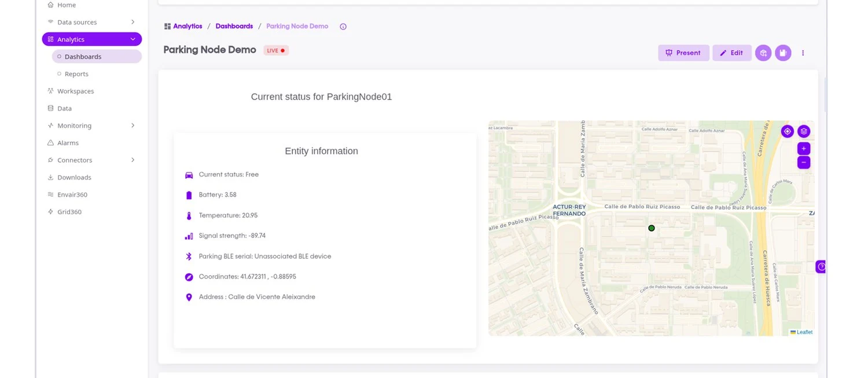Click the cube icon button next to Edit
This screenshot has height=378, width=868.
pos(763,53)
